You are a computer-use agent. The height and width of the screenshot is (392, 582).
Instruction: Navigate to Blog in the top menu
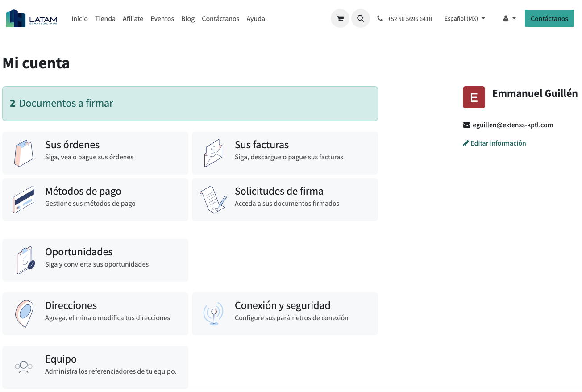pos(188,19)
